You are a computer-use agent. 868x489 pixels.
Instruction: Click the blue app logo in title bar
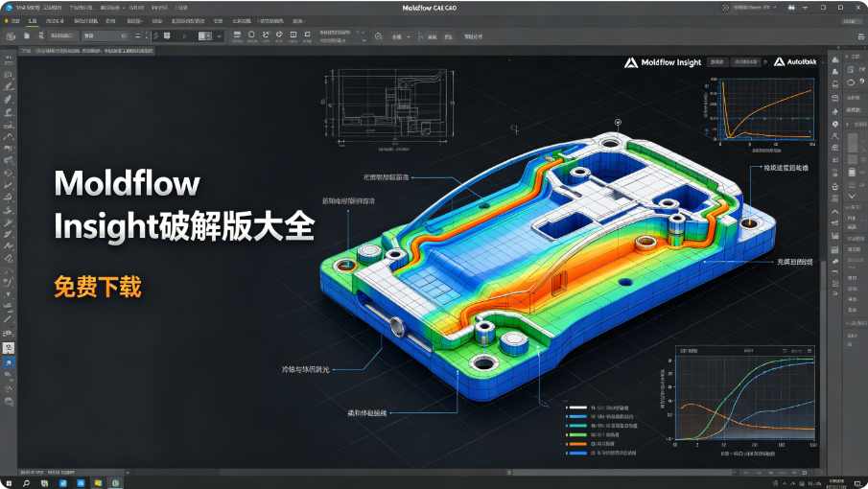tap(9, 8)
